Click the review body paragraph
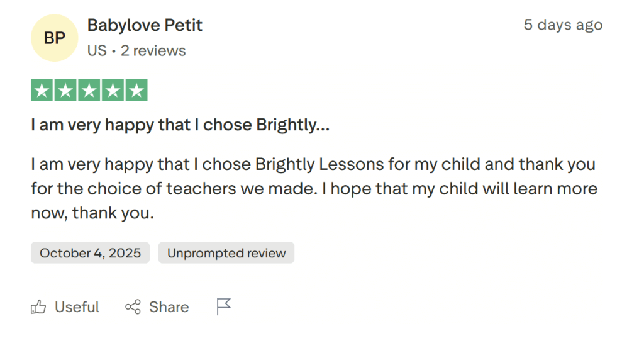 [313, 189]
